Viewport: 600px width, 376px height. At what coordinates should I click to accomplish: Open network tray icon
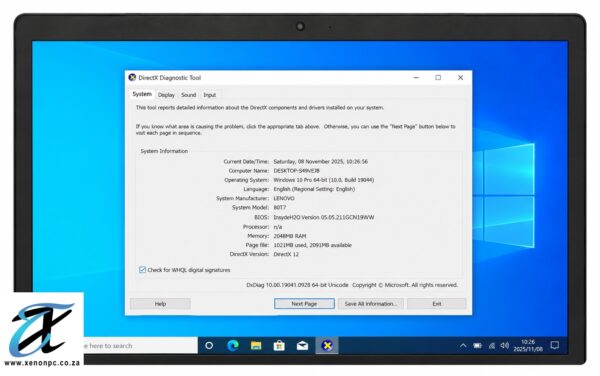(492, 346)
